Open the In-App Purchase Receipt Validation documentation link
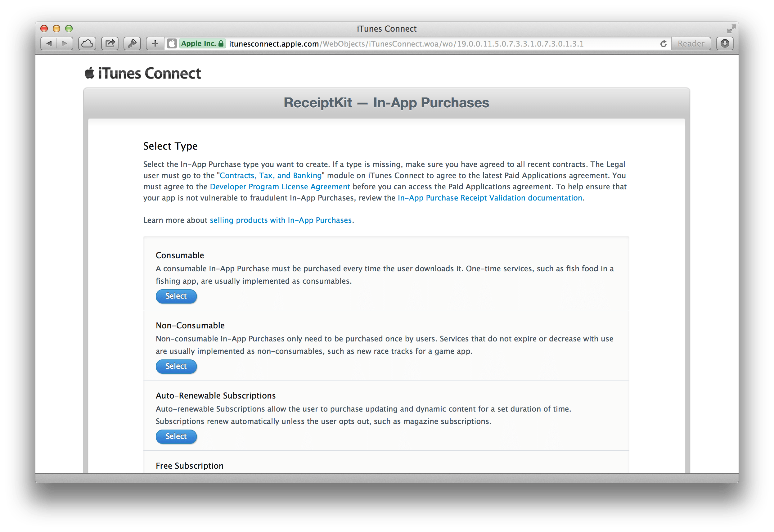 click(490, 198)
